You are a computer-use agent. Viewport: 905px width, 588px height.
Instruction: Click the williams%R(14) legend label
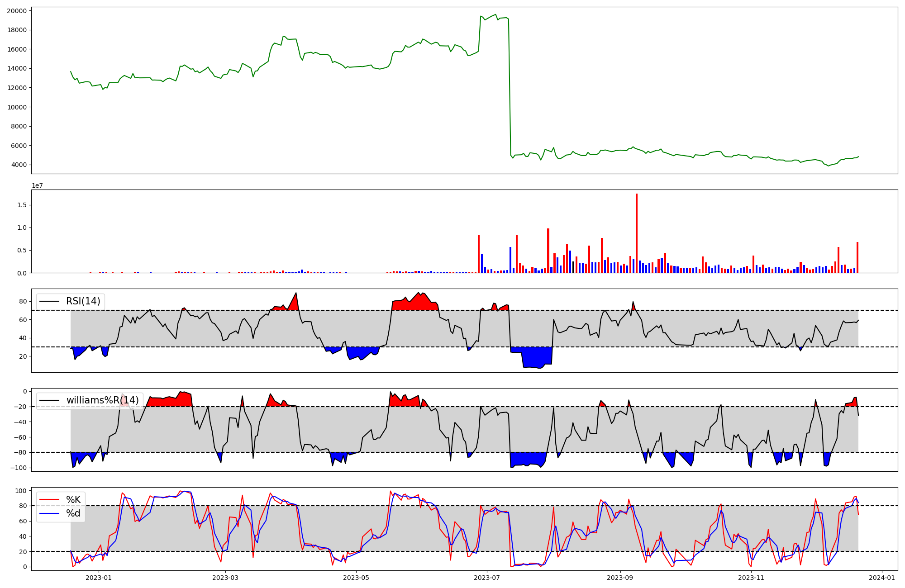coord(102,400)
